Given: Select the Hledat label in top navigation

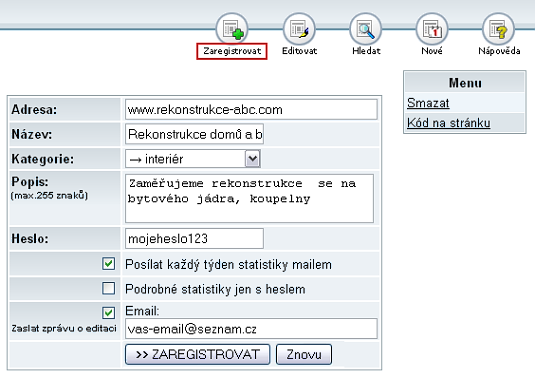Looking at the screenshot, I should coord(366,51).
